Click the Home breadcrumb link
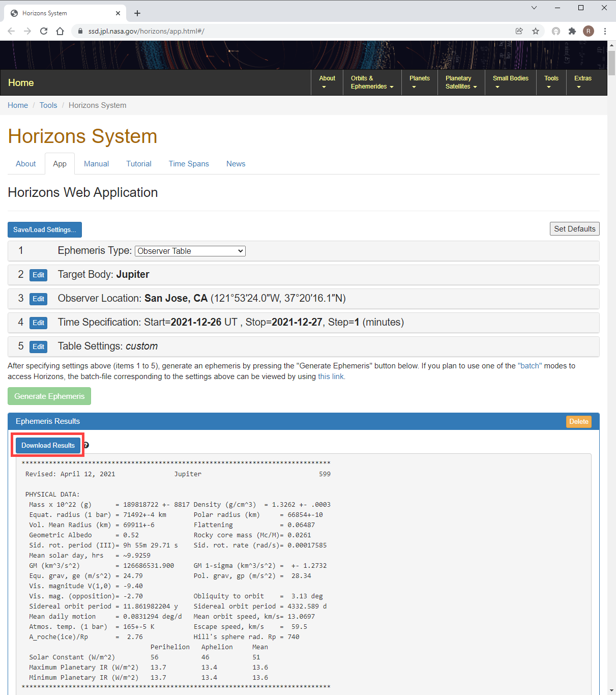 pos(18,105)
